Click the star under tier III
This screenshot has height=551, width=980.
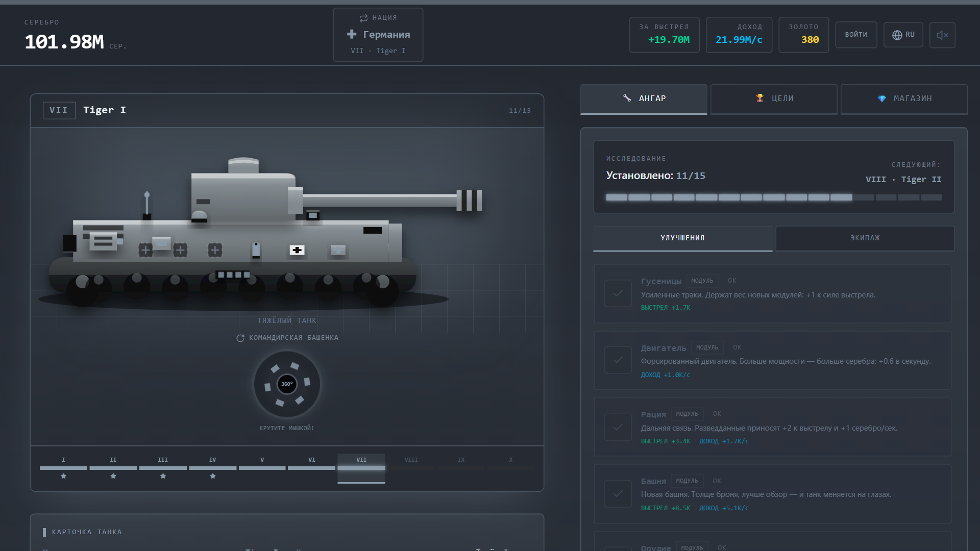click(163, 476)
